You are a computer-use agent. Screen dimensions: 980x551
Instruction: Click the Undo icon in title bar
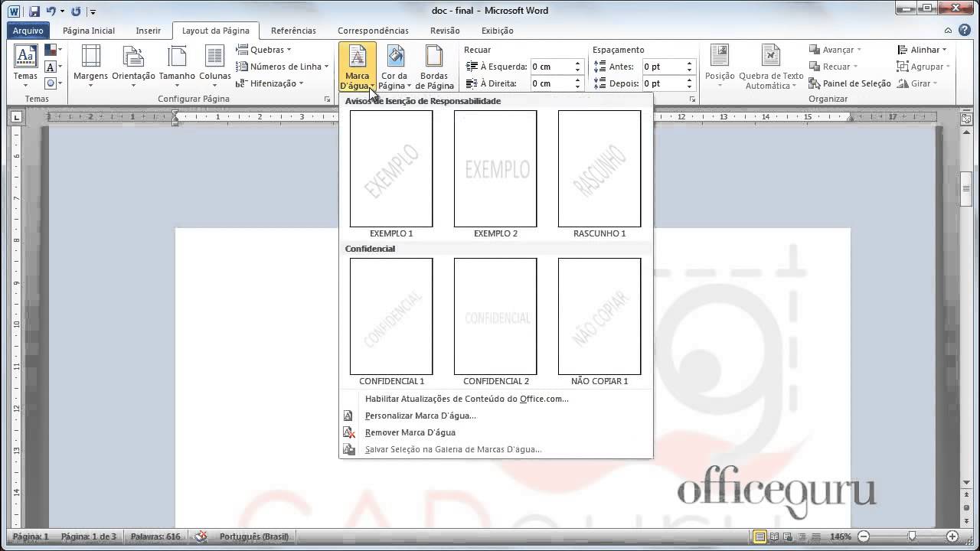click(51, 11)
